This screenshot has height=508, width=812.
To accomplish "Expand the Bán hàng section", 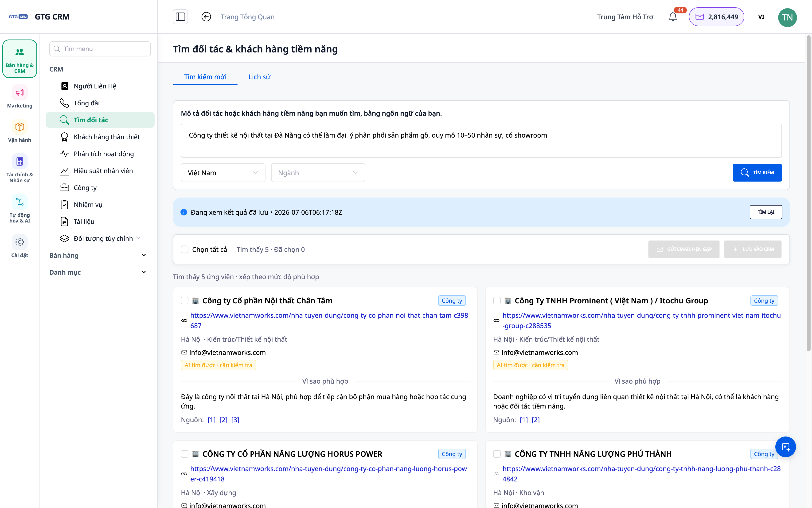I will [98, 255].
